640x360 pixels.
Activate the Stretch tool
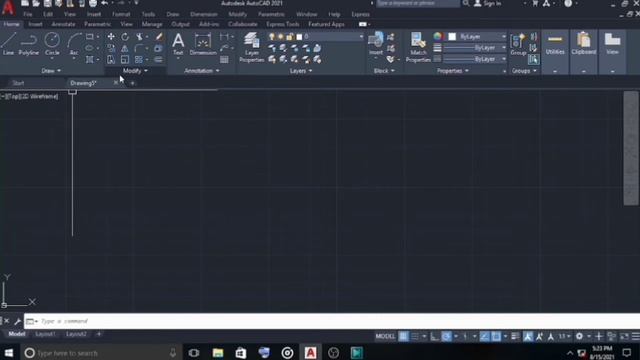pyautogui.click(x=111, y=60)
